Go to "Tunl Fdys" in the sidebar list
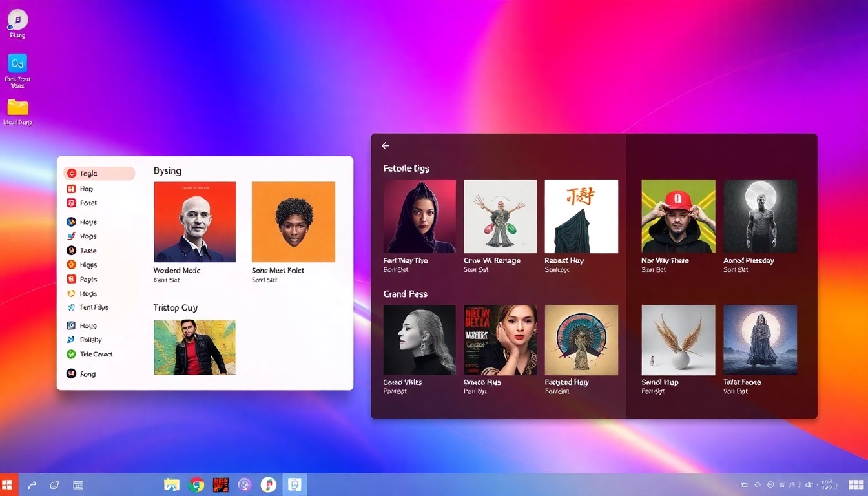Viewport: 868px width, 496px height. 94,307
